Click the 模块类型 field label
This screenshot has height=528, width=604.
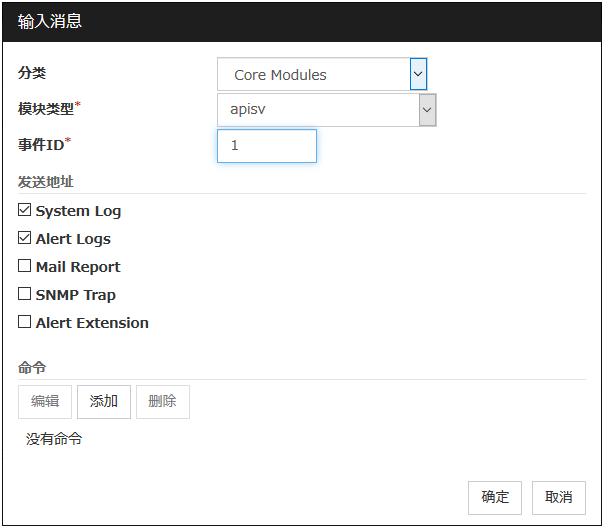tap(46, 109)
